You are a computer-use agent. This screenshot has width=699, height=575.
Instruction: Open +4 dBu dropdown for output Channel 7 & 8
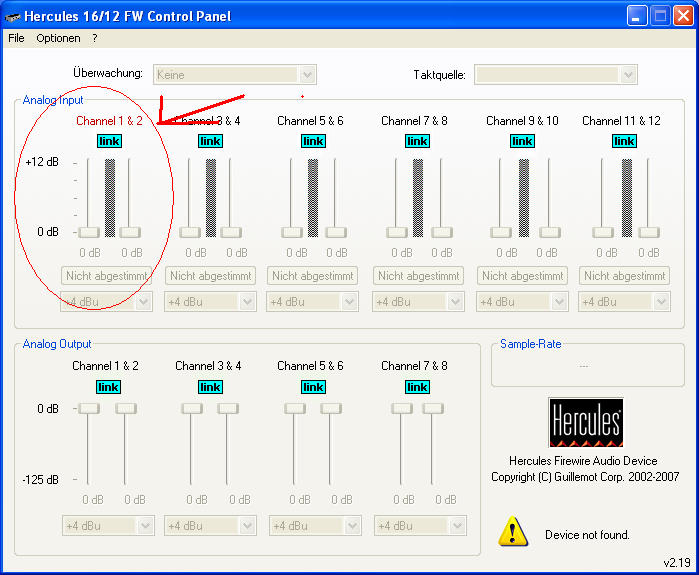pyautogui.click(x=420, y=526)
